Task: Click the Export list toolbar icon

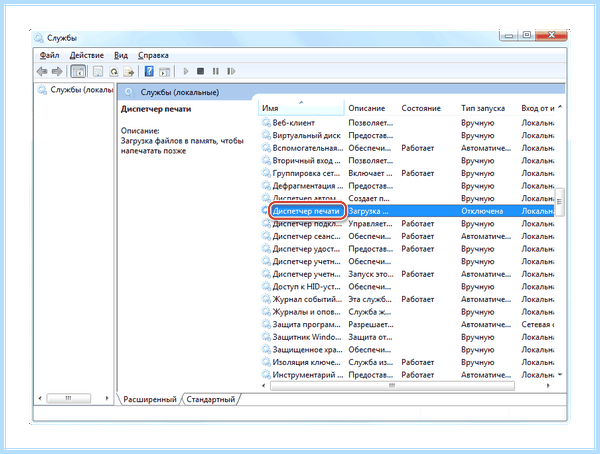Action: [x=129, y=71]
